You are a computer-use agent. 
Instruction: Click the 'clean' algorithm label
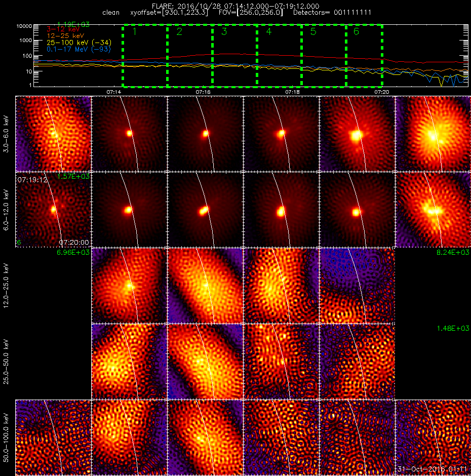pyautogui.click(x=111, y=13)
